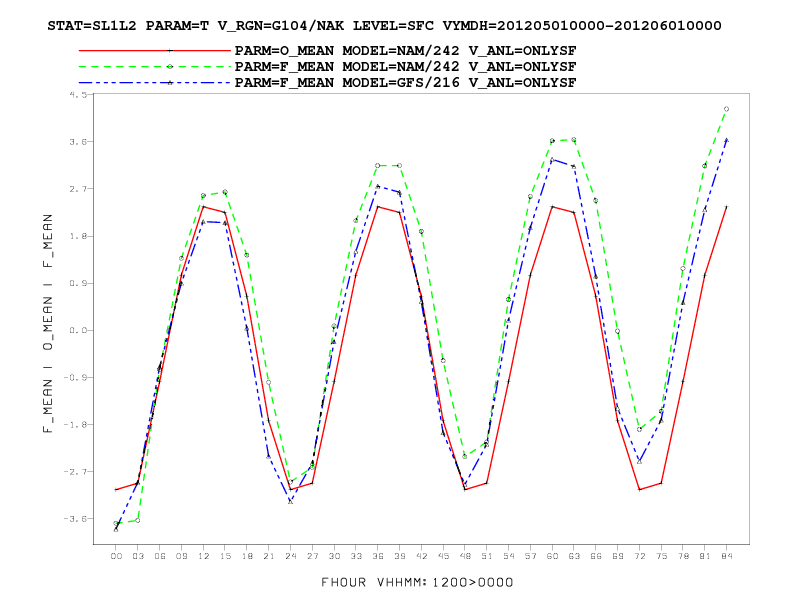Click the x-axis tick label 45
Image resolution: width=792 pixels, height=612 pixels.
(443, 556)
